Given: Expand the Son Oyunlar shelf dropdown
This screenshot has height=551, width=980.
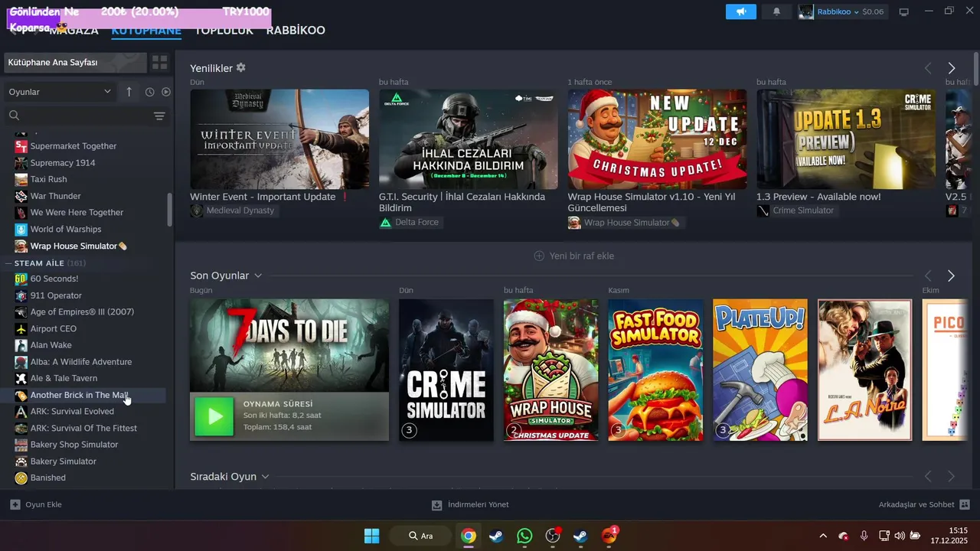Looking at the screenshot, I should (258, 275).
